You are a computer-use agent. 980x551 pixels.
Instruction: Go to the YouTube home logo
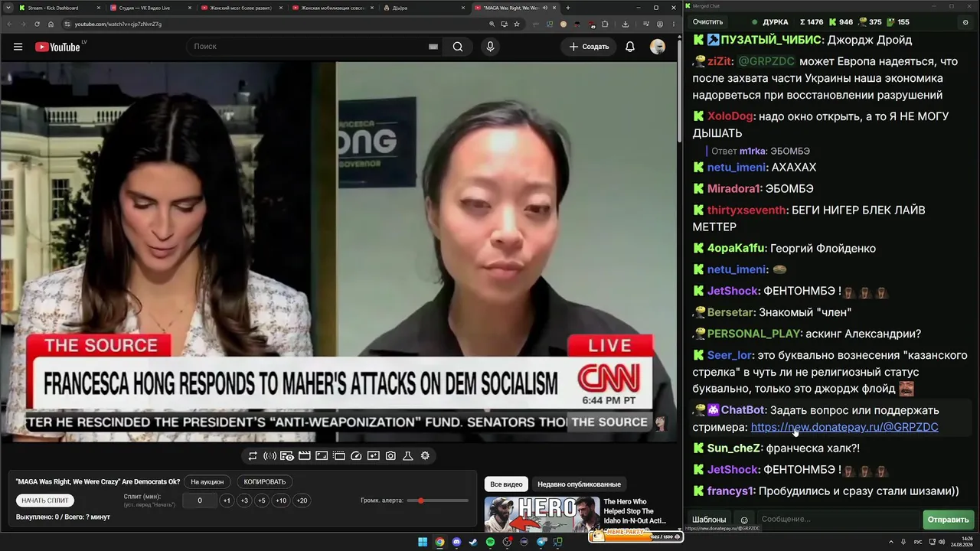tap(58, 47)
